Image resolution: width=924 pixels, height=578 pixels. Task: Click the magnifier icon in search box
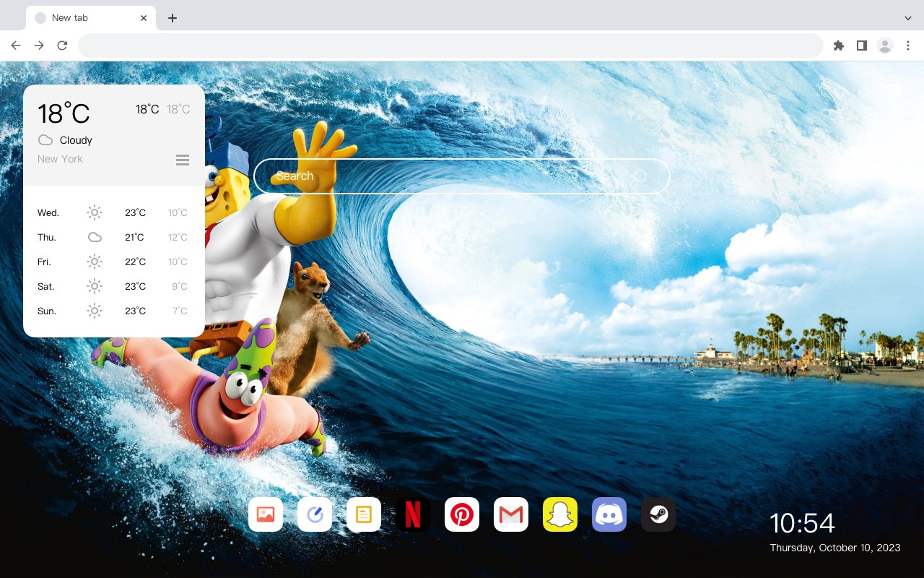pyautogui.click(x=640, y=176)
